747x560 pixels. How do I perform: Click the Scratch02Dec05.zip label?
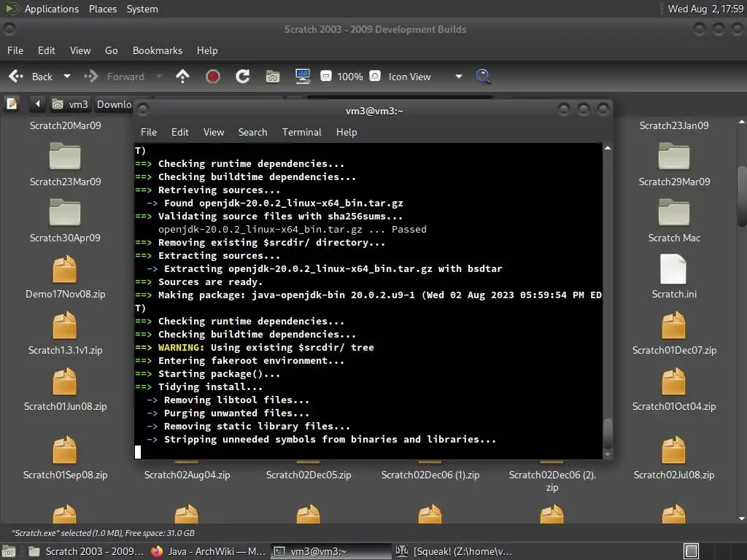click(x=309, y=475)
